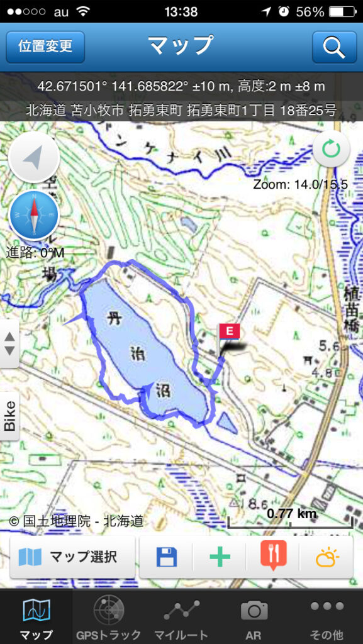The height and width of the screenshot is (644, 363).
Task: Tap the coordinates and address info bar
Action: pos(181,97)
